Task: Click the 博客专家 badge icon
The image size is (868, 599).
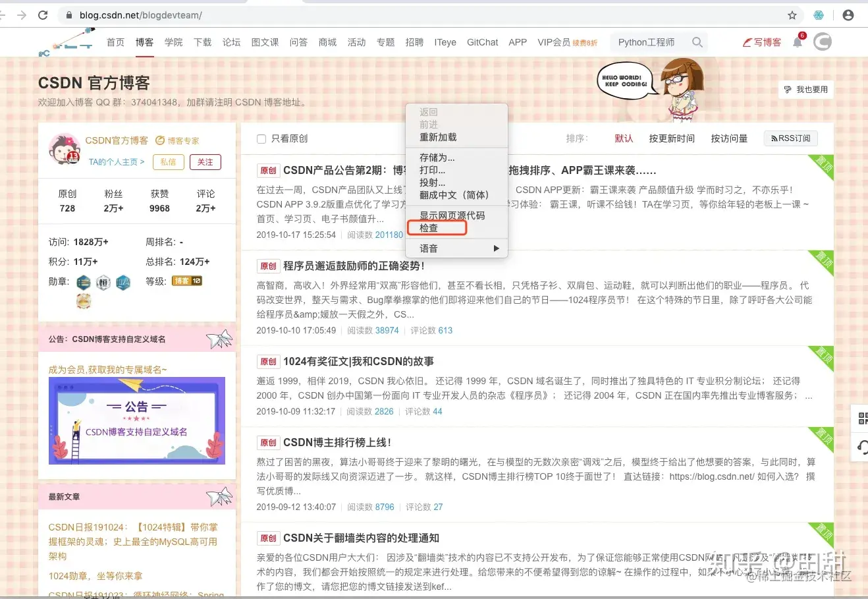Action: (x=160, y=140)
